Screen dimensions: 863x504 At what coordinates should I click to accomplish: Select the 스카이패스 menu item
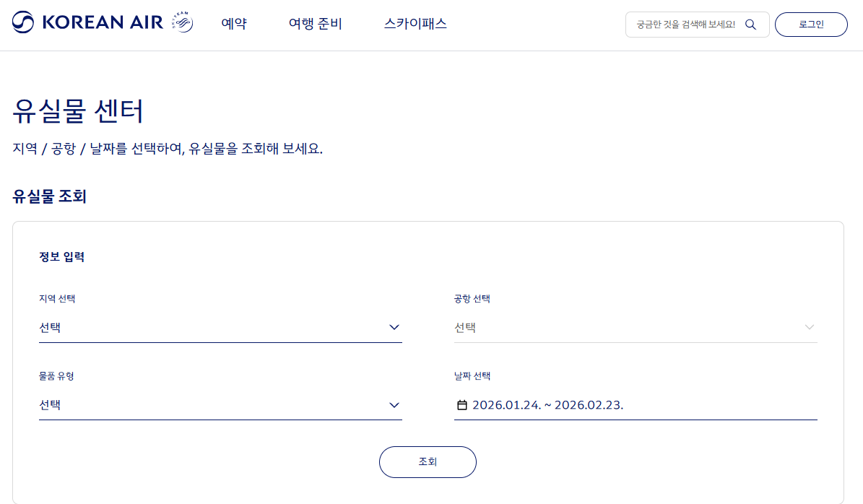415,24
